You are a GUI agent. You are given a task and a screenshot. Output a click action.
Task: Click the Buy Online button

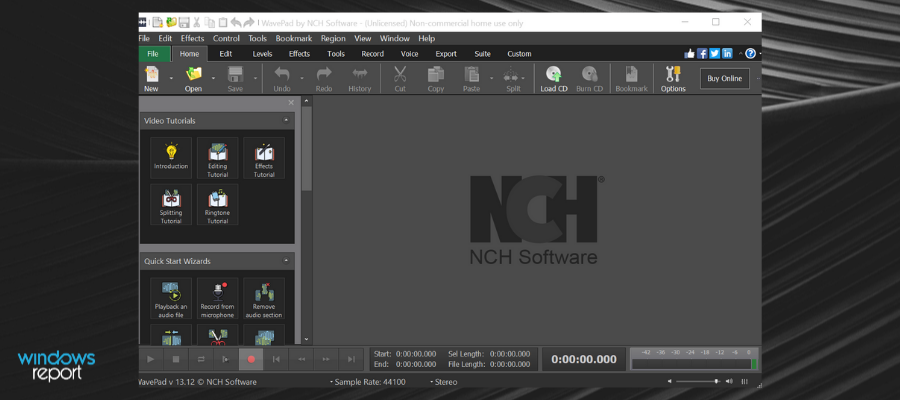click(x=724, y=79)
